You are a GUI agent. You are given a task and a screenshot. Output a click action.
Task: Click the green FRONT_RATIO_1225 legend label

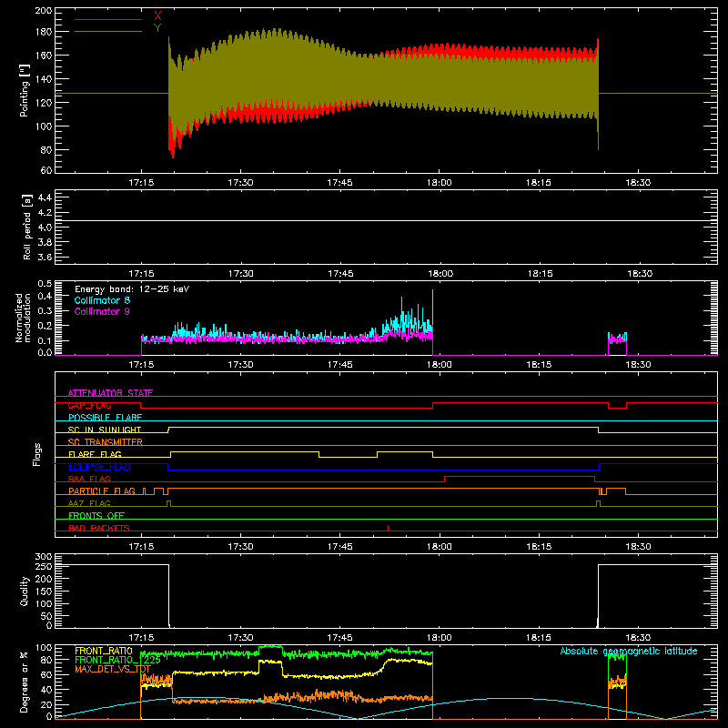coord(117,660)
